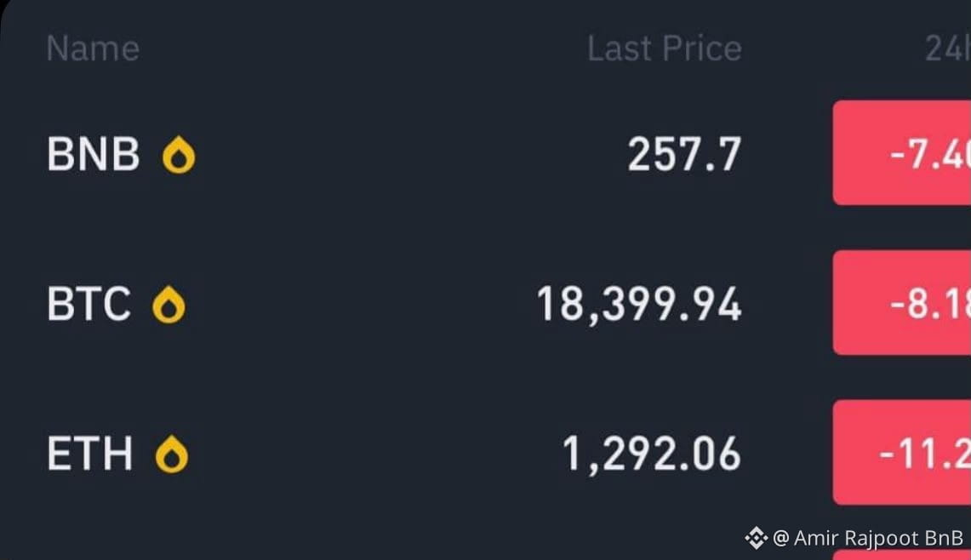The image size is (971, 560).
Task: Open the BTC coin name label
Action: [89, 304]
